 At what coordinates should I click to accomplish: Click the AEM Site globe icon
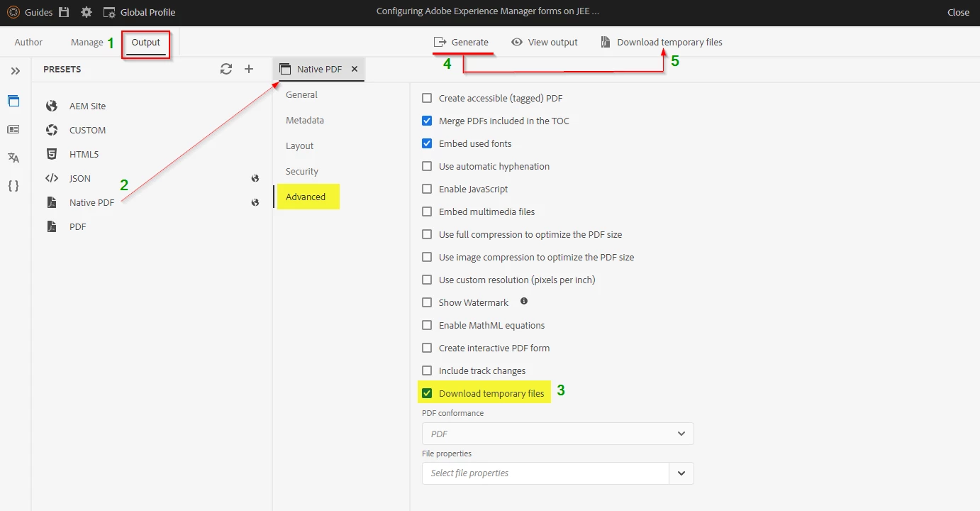[51, 106]
